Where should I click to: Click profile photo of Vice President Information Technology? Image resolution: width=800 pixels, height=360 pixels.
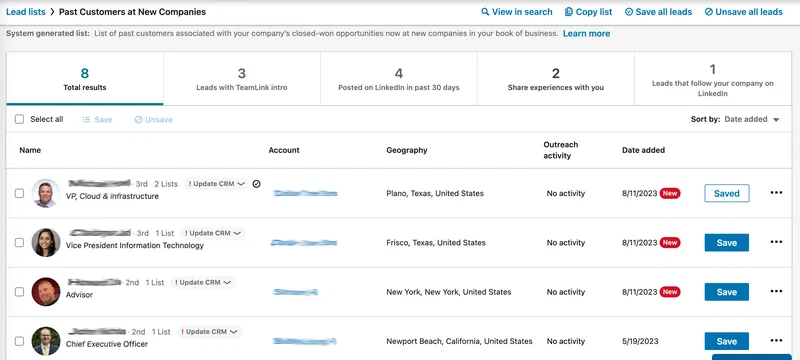tap(46, 242)
